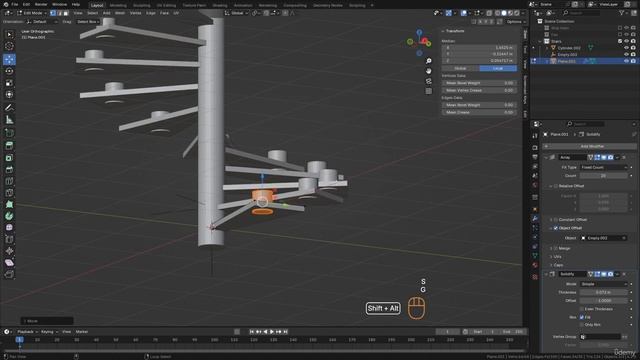Viewport: 640px width, 360px height.
Task: Select the Annotate tool
Action: coord(9,108)
